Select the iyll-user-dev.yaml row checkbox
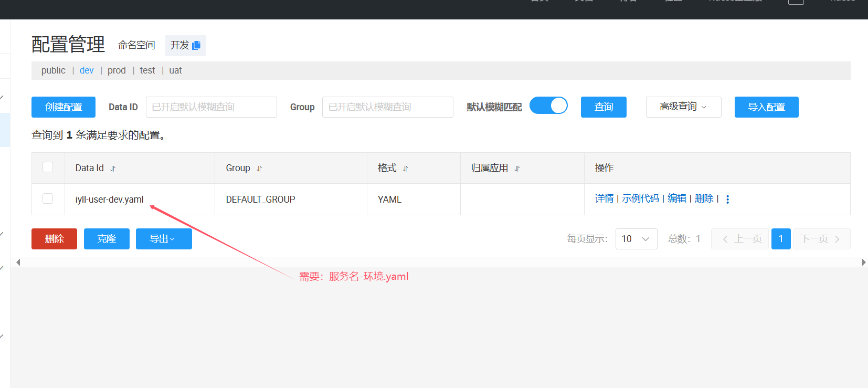Viewport: 868px width, 388px height. (x=48, y=198)
